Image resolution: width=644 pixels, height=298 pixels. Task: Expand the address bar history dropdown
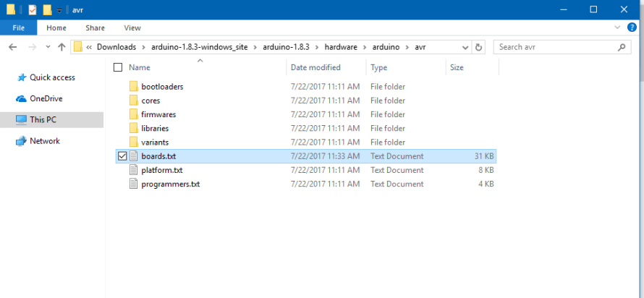pyautogui.click(x=467, y=47)
